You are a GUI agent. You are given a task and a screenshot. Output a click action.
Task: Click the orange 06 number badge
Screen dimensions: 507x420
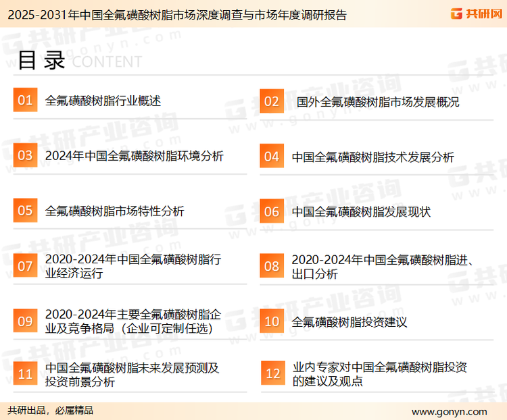point(272,211)
